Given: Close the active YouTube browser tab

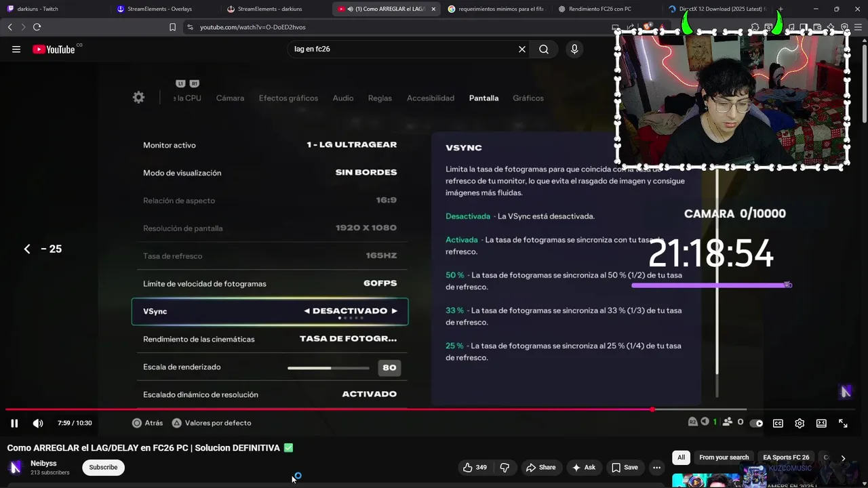Looking at the screenshot, I should 433,9.
